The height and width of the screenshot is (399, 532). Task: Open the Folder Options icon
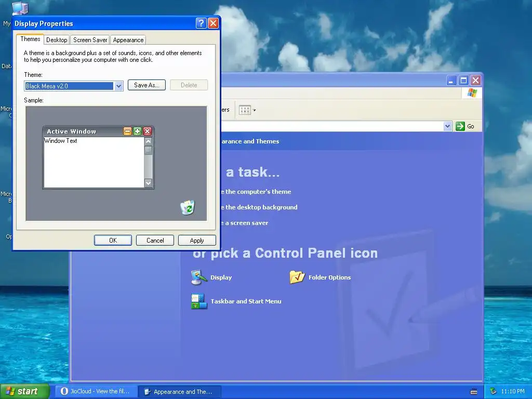coord(297,277)
